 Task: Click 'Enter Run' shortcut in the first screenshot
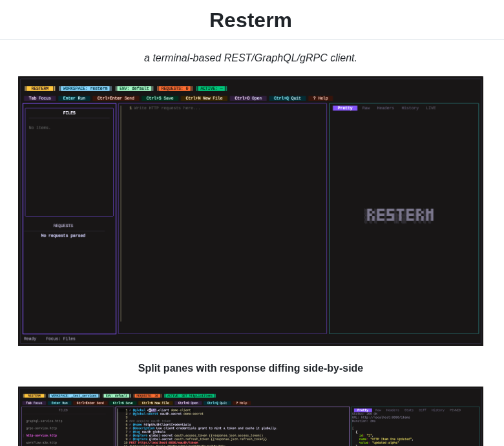point(74,98)
